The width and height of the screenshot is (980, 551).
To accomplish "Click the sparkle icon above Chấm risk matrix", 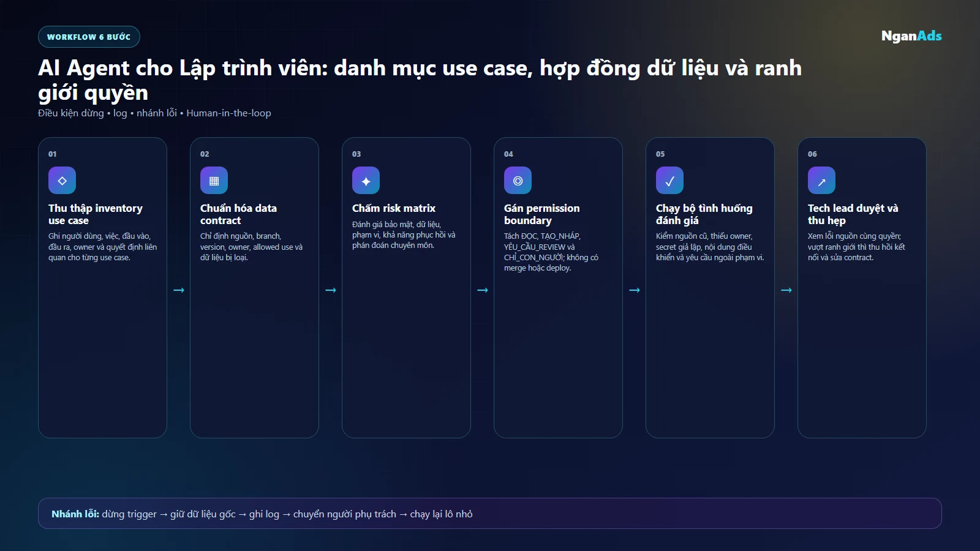I will click(x=366, y=181).
